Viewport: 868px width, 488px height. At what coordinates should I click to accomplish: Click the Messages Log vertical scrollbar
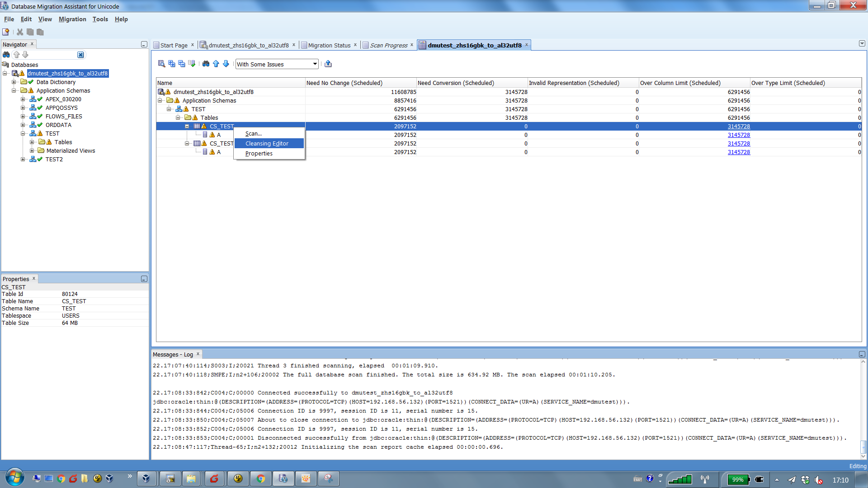point(863,409)
